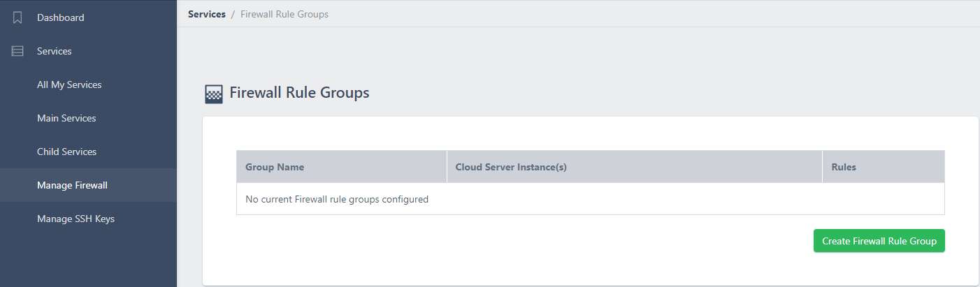Create a new Firewall Rule Group
This screenshot has height=287, width=980.
[x=879, y=241]
